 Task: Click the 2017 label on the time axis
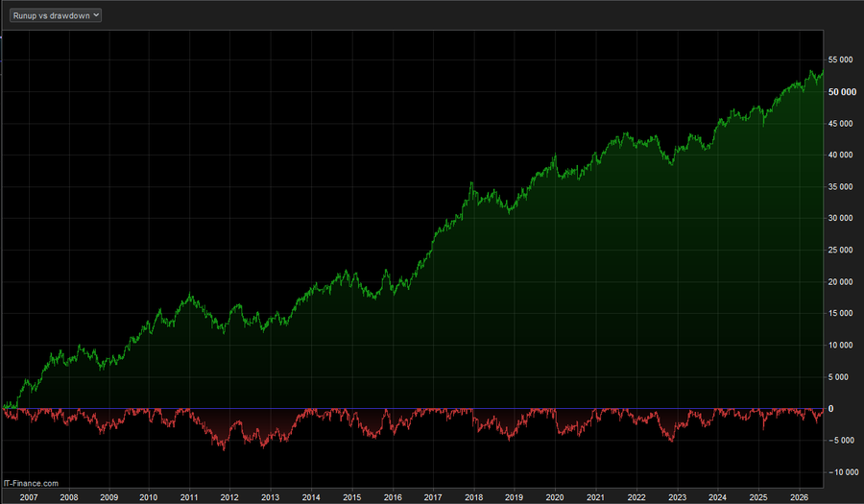pos(433,497)
